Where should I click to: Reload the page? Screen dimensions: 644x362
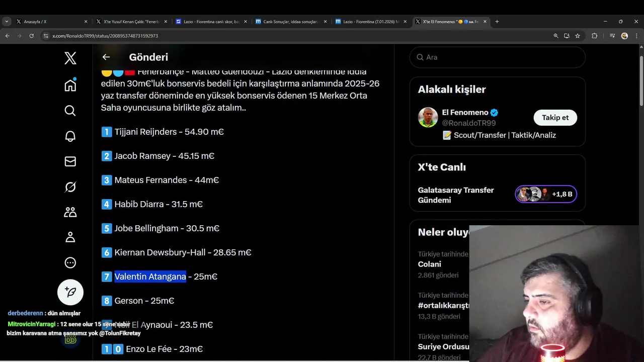(31, 36)
